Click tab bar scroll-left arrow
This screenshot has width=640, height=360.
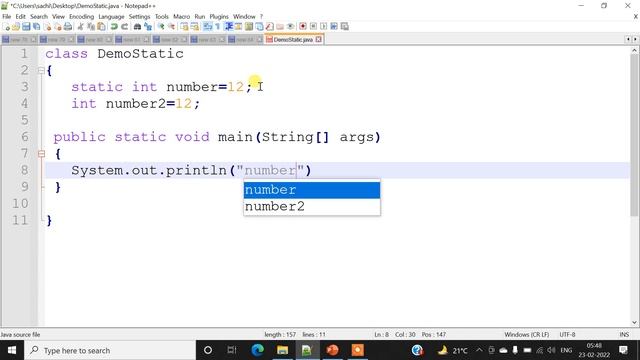pos(628,39)
